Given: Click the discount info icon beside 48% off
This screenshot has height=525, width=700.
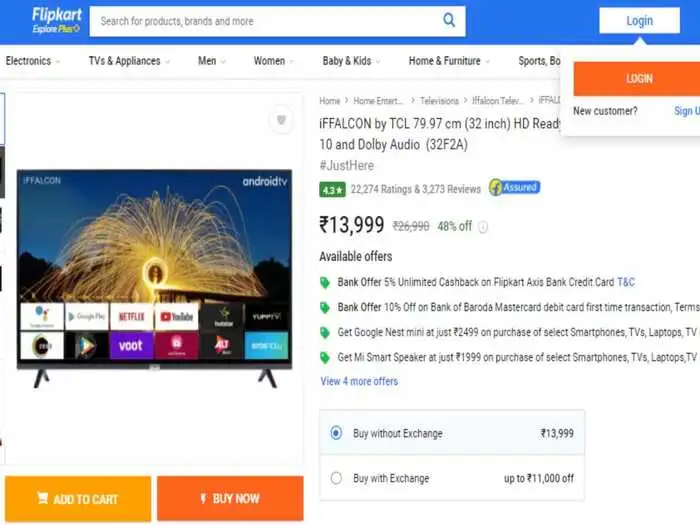Looking at the screenshot, I should pyautogui.click(x=483, y=227).
